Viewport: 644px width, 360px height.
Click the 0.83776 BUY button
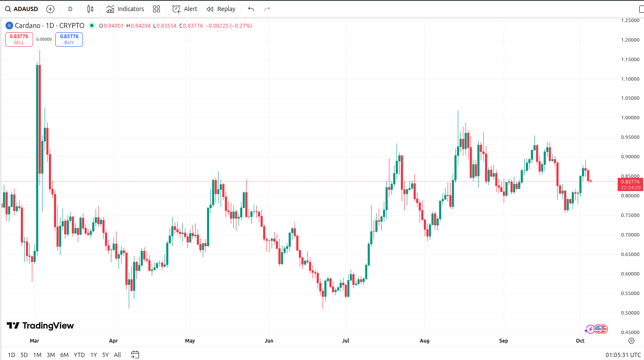(x=69, y=39)
